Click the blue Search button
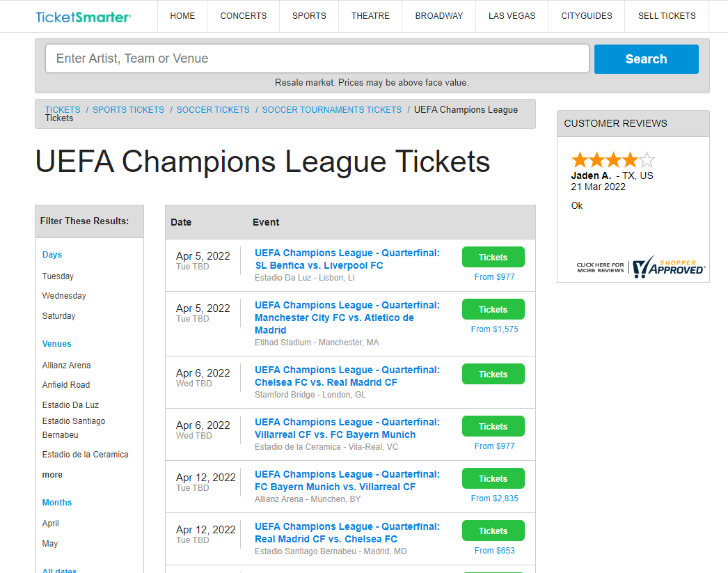Viewport: 728px width, 573px height. click(646, 59)
